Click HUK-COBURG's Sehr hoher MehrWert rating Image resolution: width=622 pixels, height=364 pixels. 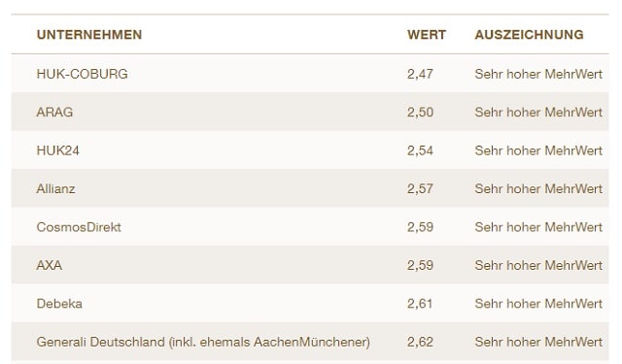coord(538,74)
